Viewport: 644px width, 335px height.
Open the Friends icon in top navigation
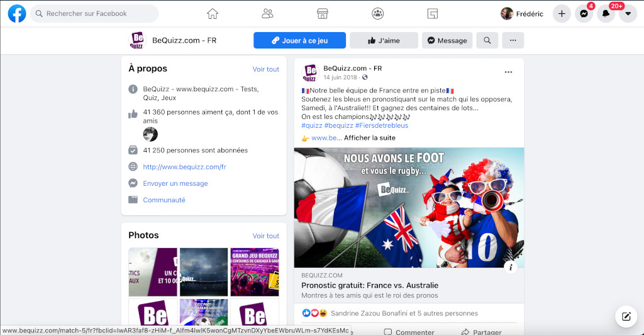267,13
